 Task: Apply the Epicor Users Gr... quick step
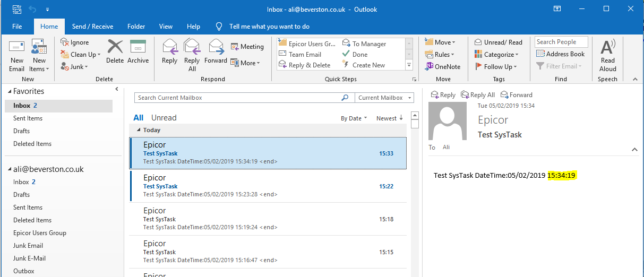pyautogui.click(x=307, y=44)
